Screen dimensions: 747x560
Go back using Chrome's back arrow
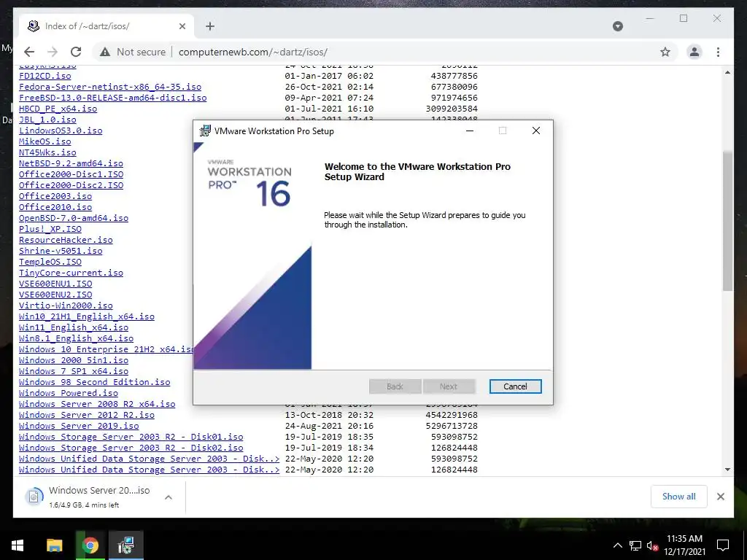29,52
